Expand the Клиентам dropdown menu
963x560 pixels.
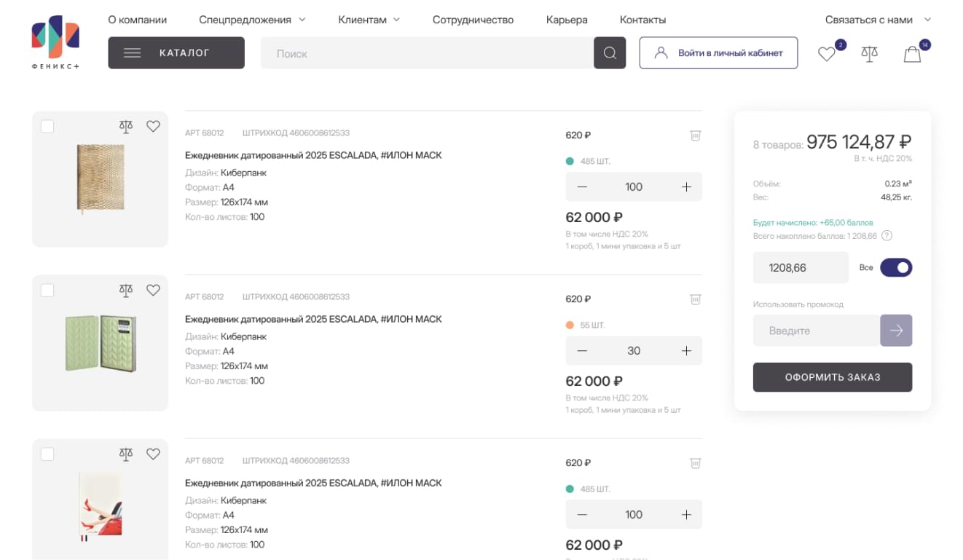(369, 20)
